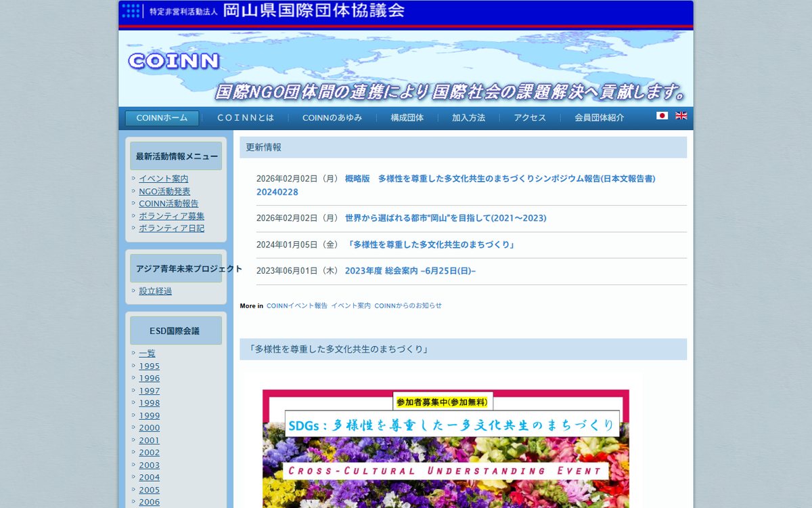Open the ボランティア日記 sidebar link
Viewport: 812px width, 508px height.
pyautogui.click(x=172, y=228)
